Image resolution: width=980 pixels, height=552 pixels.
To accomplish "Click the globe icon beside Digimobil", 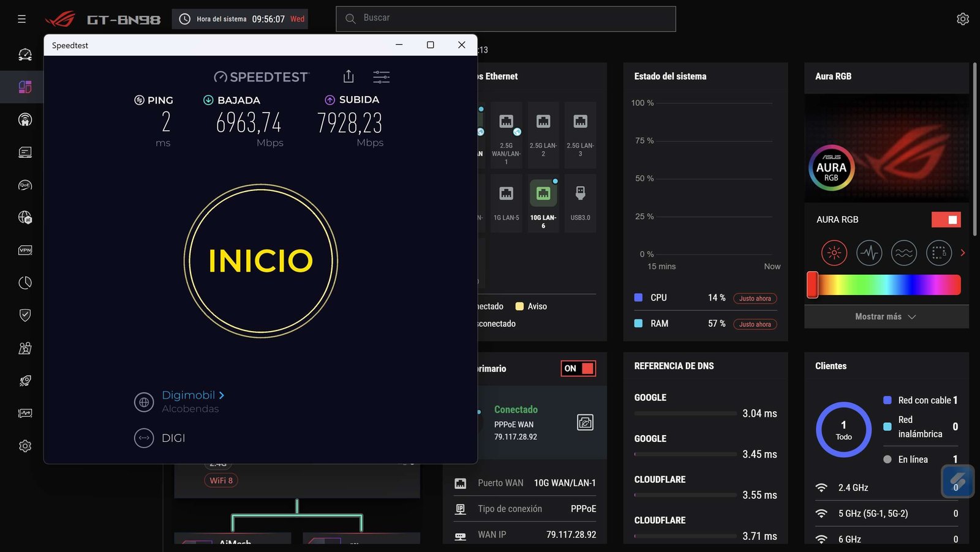I will (144, 402).
